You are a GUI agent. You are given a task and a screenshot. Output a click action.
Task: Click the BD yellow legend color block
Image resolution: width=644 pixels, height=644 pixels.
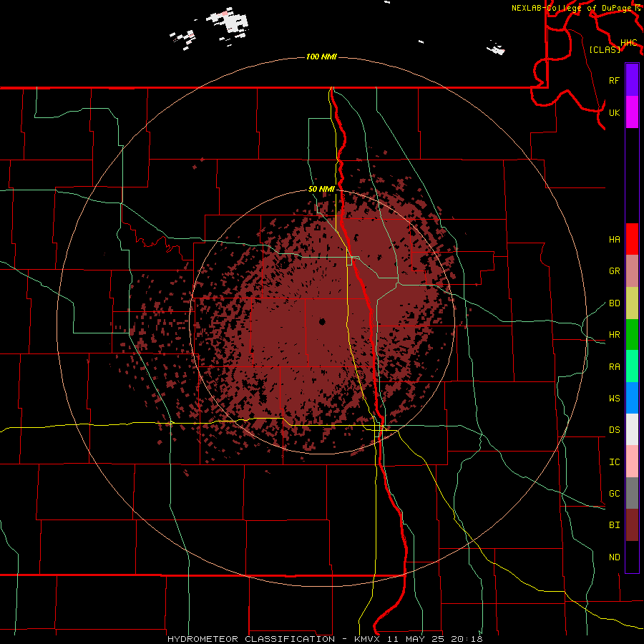(632, 303)
